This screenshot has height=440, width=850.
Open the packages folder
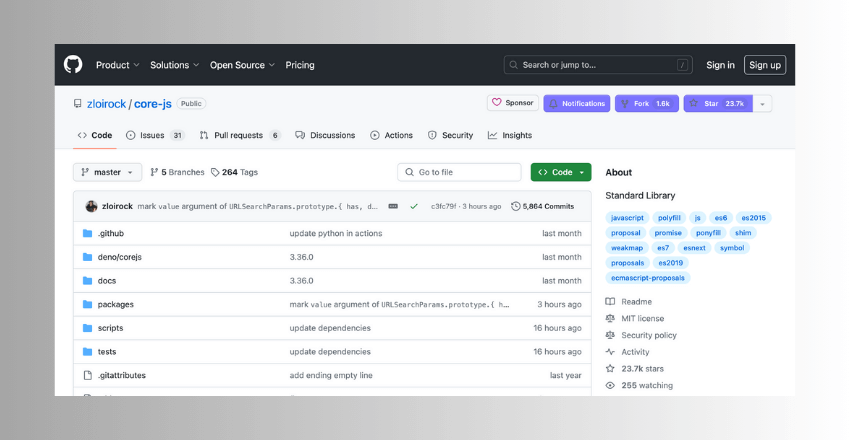[115, 305]
